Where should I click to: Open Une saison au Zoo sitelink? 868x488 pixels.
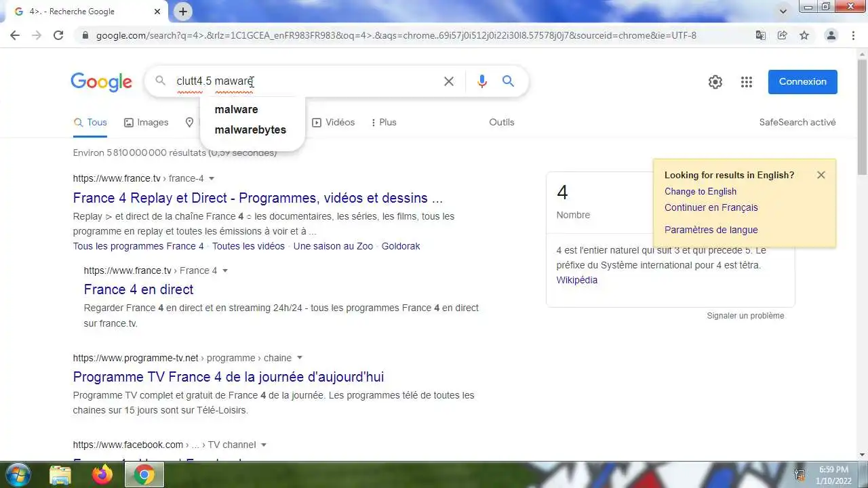[x=333, y=246]
